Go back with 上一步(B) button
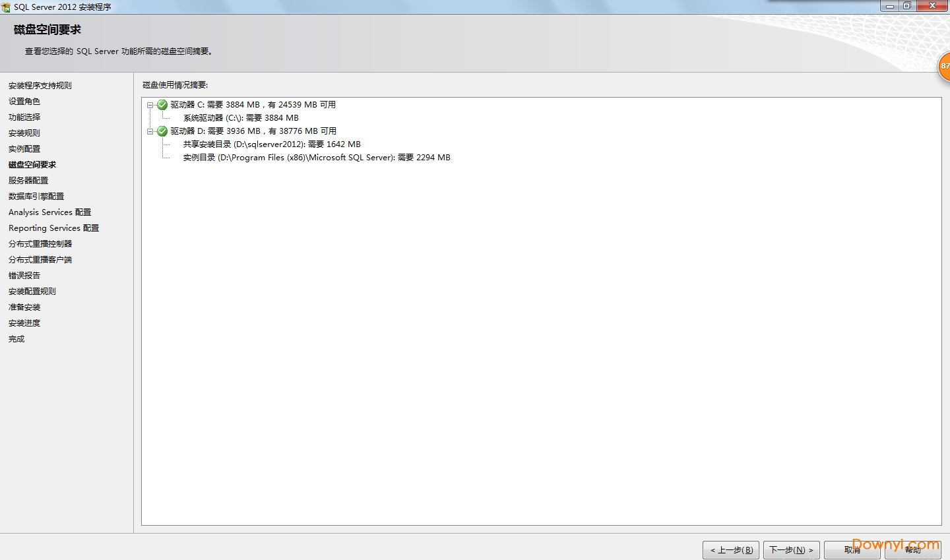The image size is (950, 560). pyautogui.click(x=731, y=549)
